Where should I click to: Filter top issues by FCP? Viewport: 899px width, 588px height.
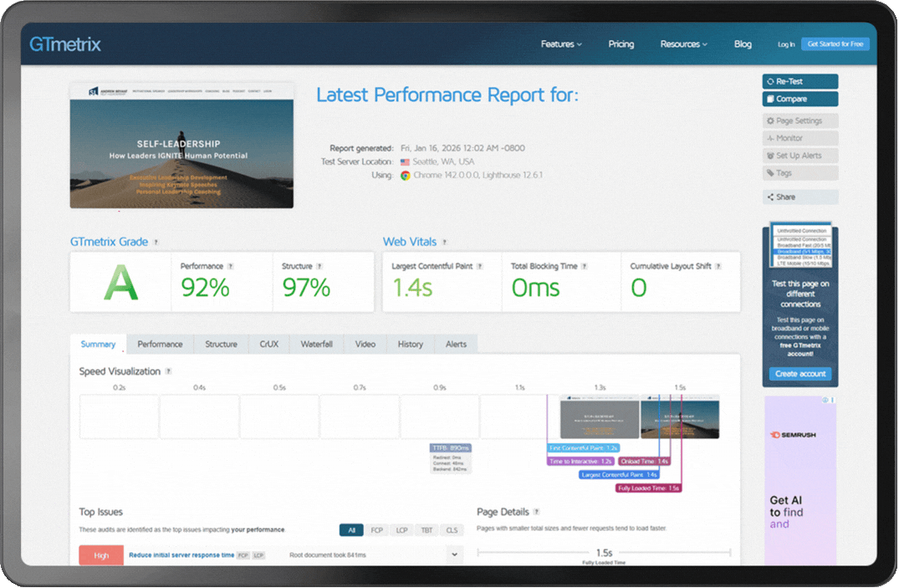(x=377, y=530)
